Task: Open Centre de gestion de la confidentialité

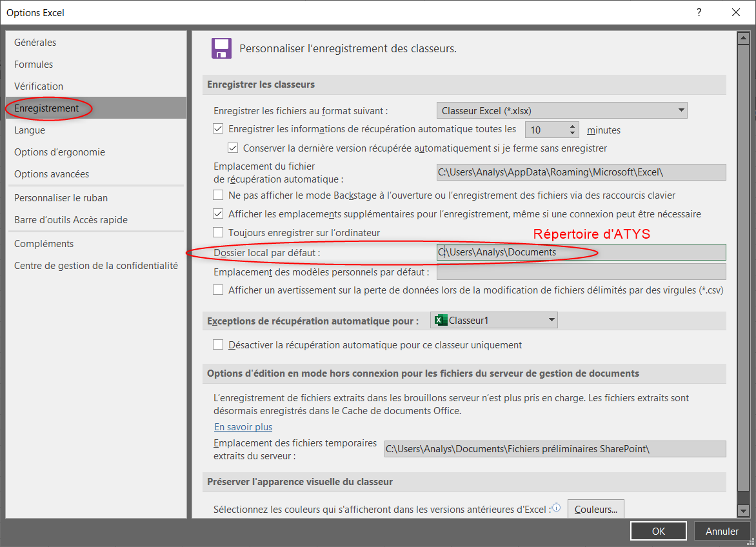Action: click(x=95, y=266)
